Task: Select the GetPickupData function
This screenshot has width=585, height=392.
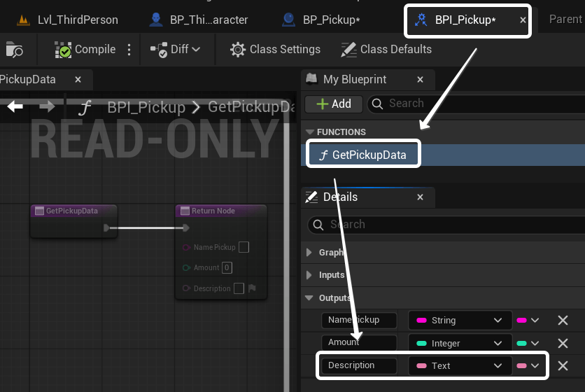Action: coord(363,155)
